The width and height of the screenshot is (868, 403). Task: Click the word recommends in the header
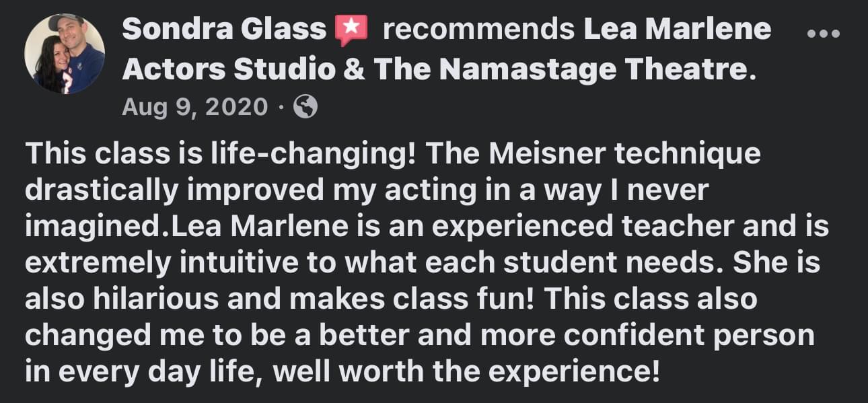(478, 30)
